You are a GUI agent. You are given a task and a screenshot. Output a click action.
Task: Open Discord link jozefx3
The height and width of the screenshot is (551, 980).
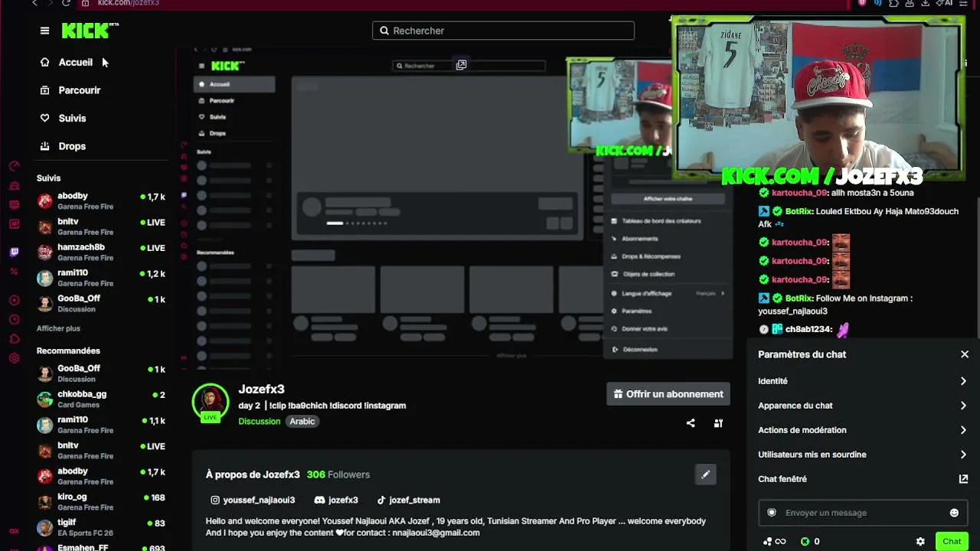[x=335, y=500]
